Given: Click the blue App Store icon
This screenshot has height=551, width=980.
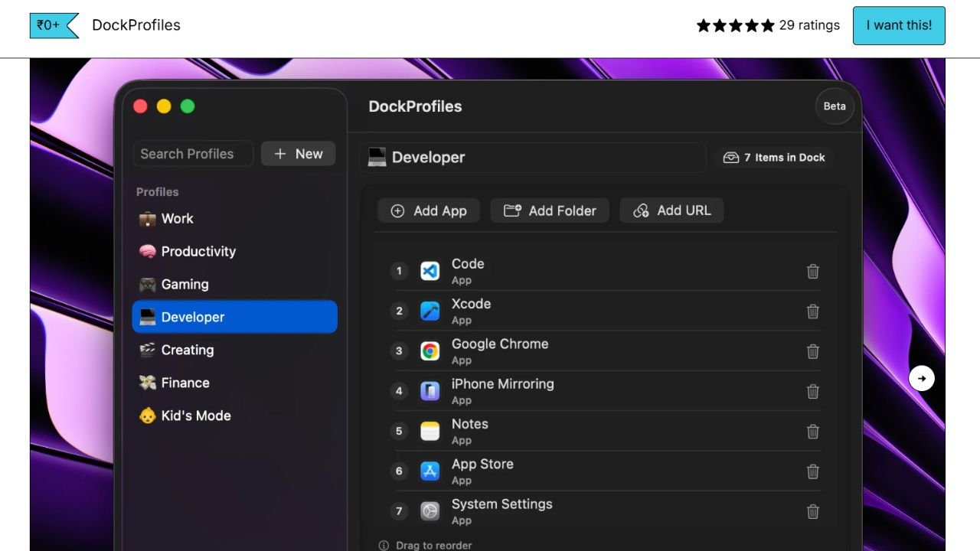Looking at the screenshot, I should [x=430, y=471].
